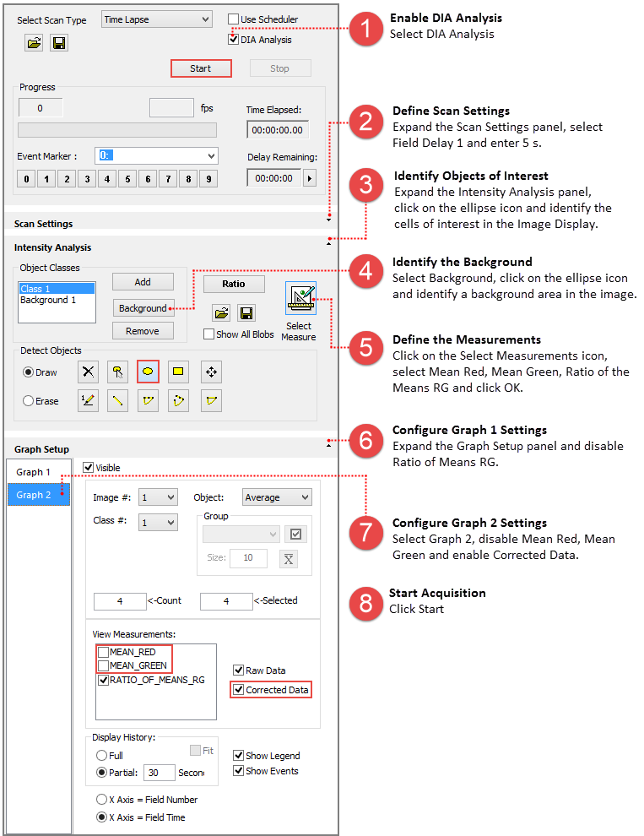Select the four-arrow move object tool
The height and width of the screenshot is (836, 644).
click(211, 371)
